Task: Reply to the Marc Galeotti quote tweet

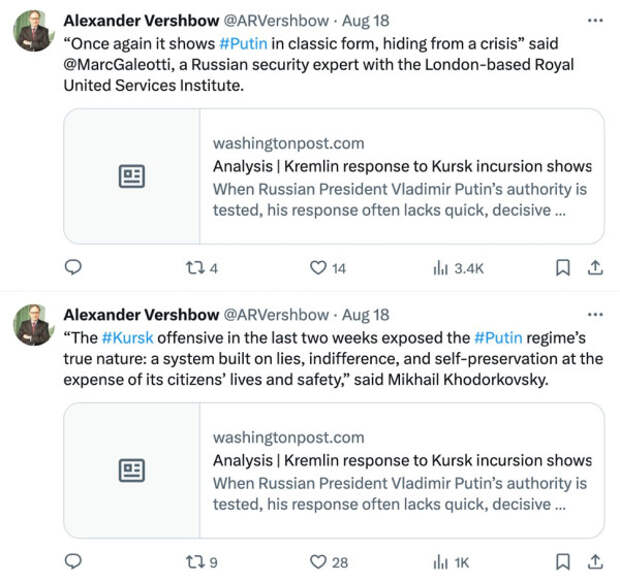Action: (72, 268)
